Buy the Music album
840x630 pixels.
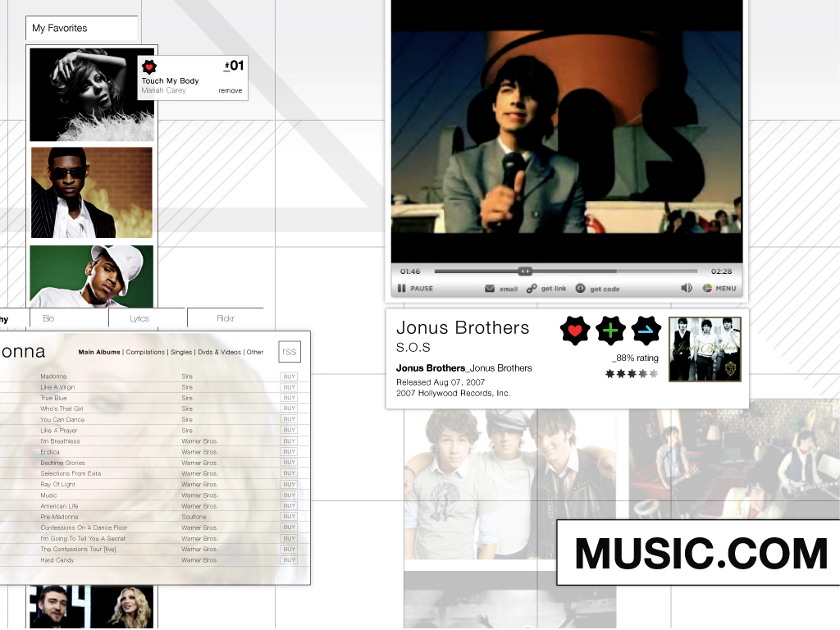pos(290,495)
